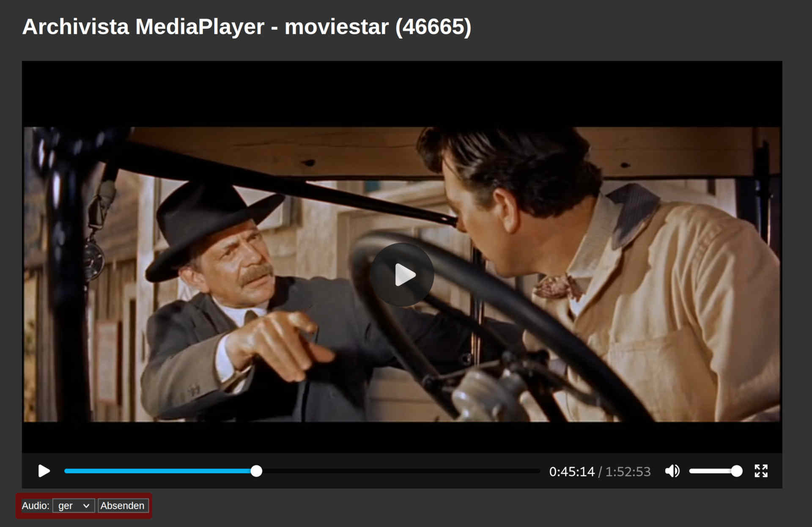
Task: Click the round seek bar handle
Action: tap(256, 471)
